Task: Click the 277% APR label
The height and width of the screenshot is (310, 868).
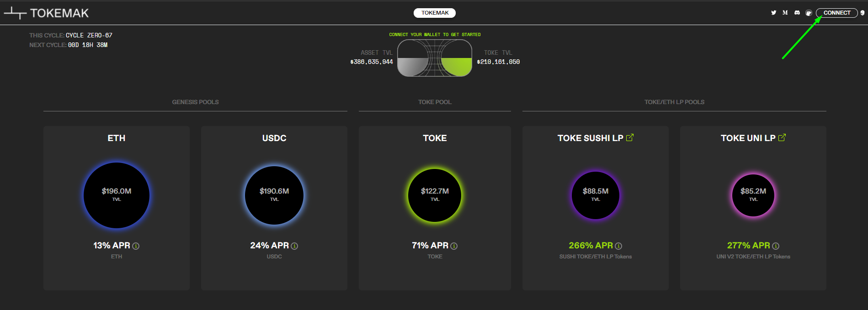Action: coord(748,246)
